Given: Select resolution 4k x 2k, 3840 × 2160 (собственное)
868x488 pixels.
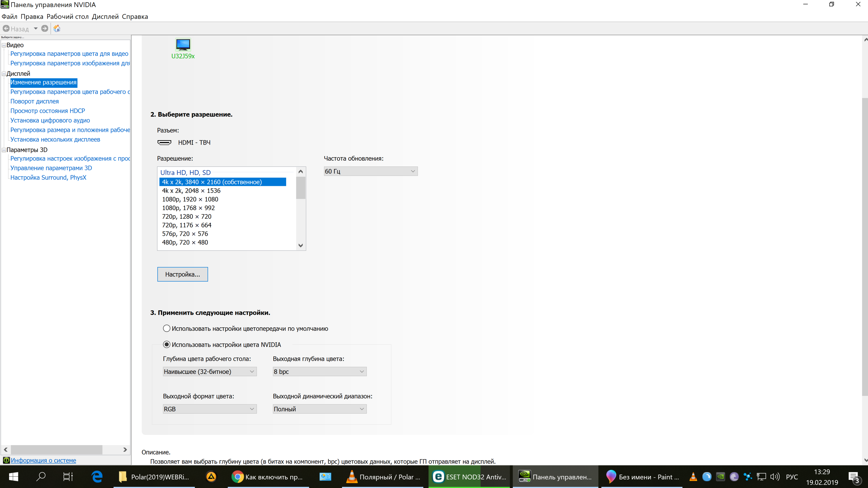Looking at the screenshot, I should pos(222,182).
